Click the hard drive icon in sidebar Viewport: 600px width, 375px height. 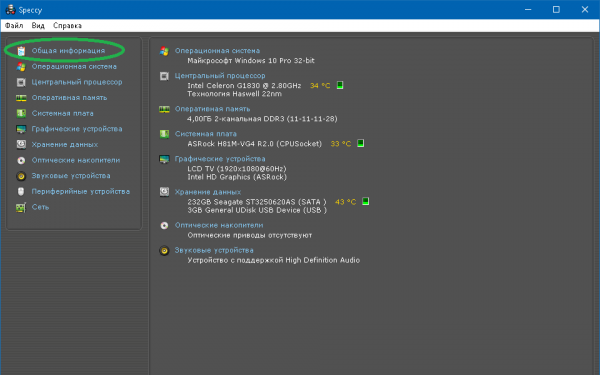[x=21, y=145]
